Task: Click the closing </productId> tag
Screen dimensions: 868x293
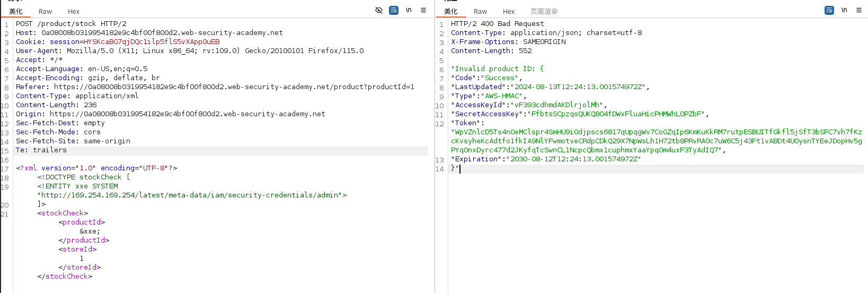Action: [x=84, y=240]
